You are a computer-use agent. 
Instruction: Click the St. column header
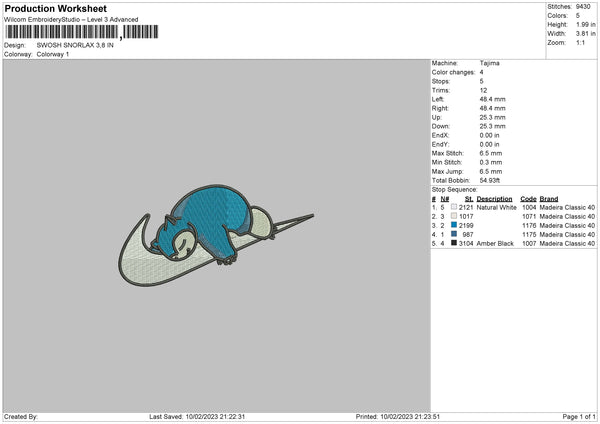469,199
